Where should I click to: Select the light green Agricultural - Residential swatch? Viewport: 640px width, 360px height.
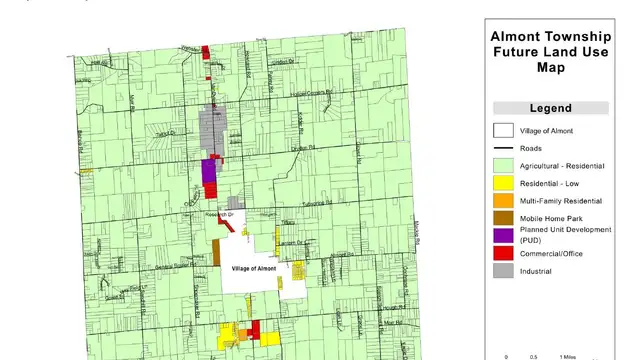coord(503,166)
